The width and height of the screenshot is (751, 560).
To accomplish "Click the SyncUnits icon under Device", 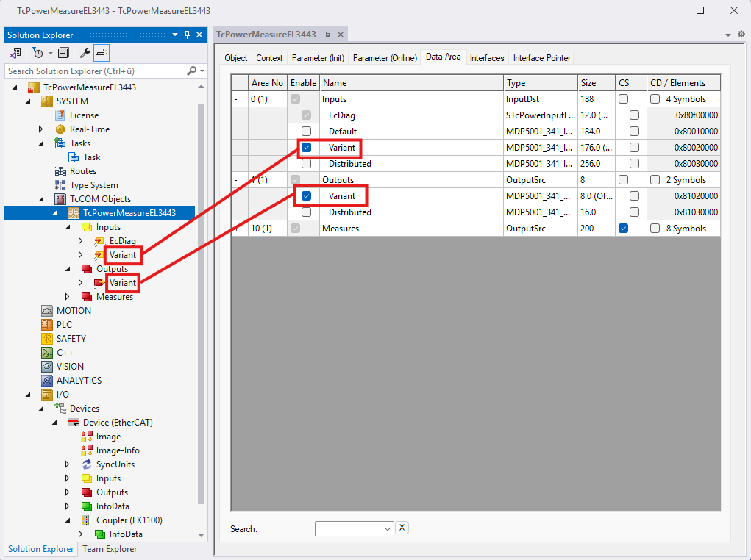I will click(x=87, y=464).
